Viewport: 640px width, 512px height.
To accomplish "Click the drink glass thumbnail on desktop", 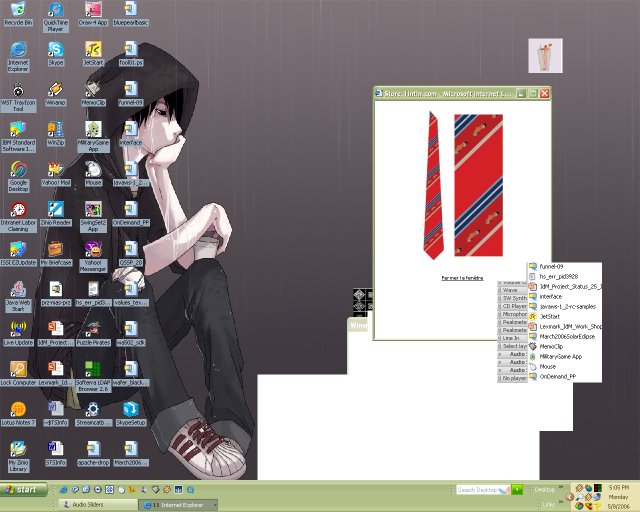I will coord(545,56).
